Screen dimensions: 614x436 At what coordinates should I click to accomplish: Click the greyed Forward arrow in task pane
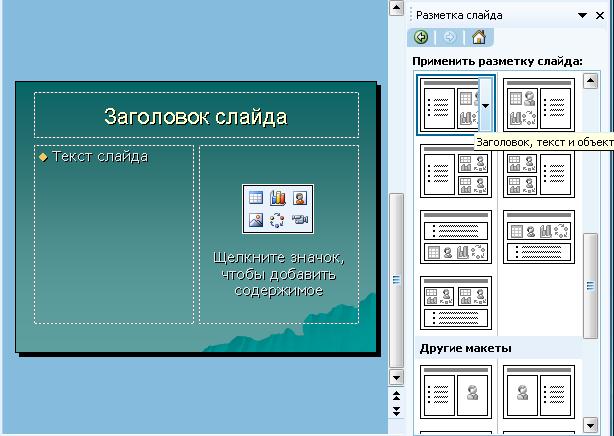[450, 37]
